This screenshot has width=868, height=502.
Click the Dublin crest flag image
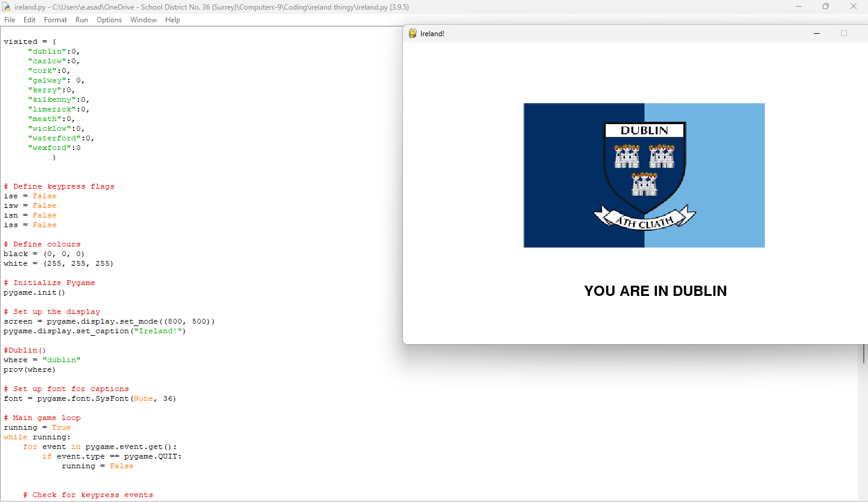click(x=644, y=175)
